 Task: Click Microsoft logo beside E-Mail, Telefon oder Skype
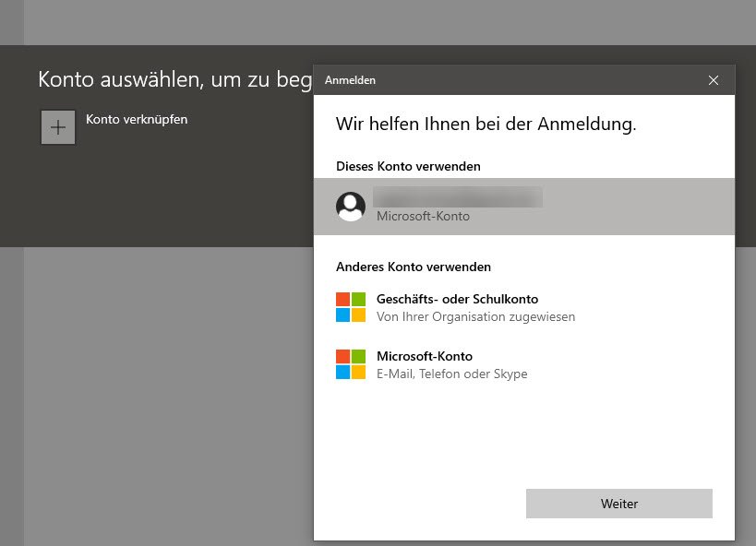click(351, 364)
